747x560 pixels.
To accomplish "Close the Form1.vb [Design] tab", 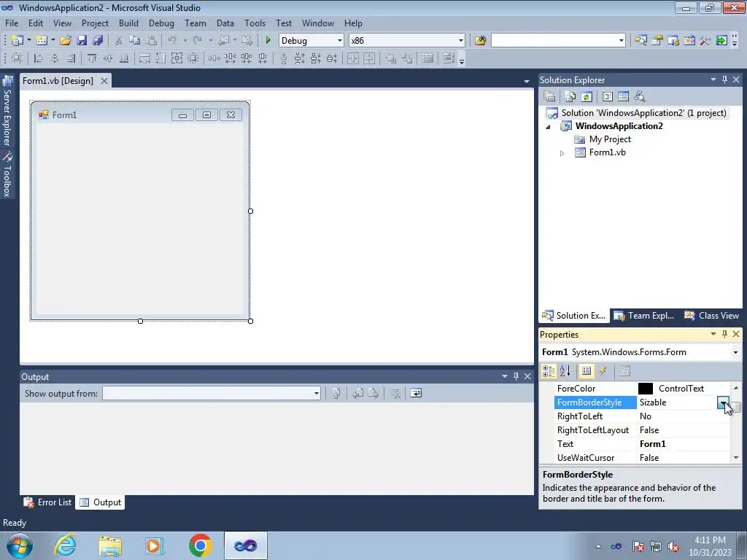I will [104, 81].
